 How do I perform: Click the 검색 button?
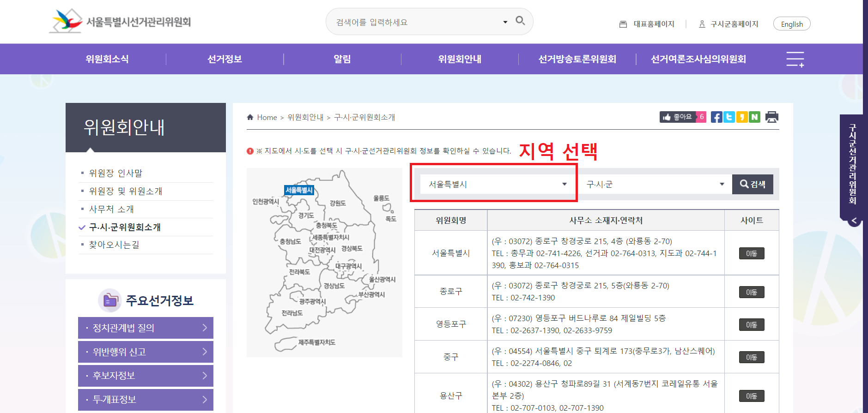coord(753,184)
